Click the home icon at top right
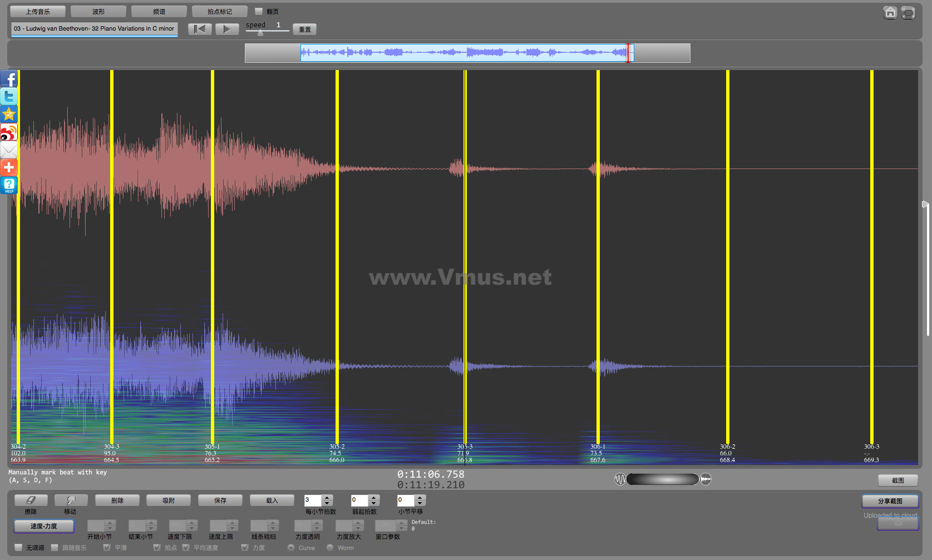Screen dimensions: 932x560 [x=890, y=12]
